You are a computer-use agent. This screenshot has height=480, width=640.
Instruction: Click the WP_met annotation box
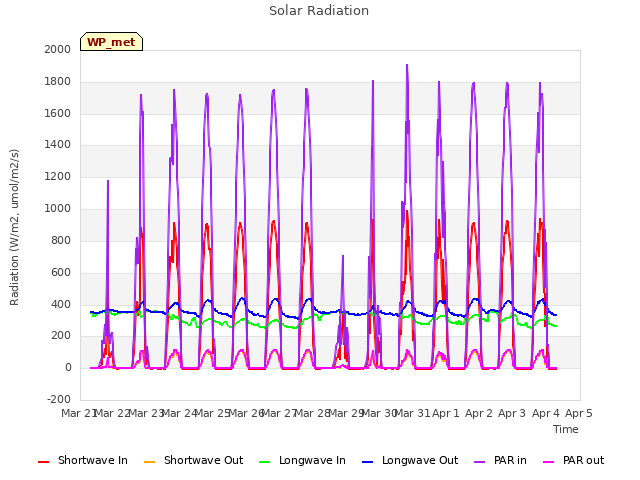click(111, 42)
